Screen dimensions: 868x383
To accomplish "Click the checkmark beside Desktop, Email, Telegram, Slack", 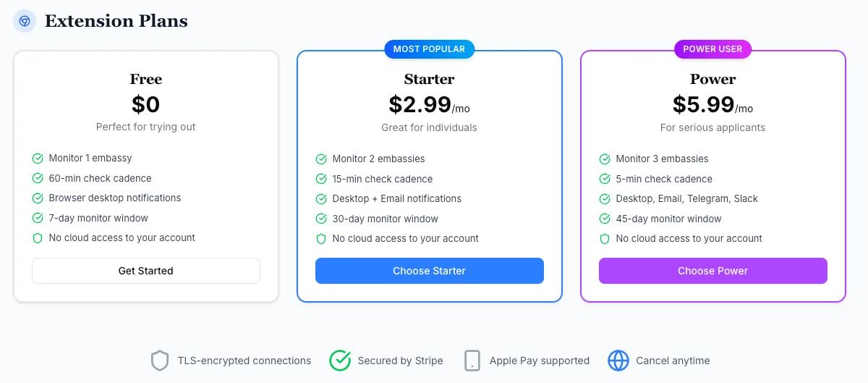I will [x=605, y=199].
